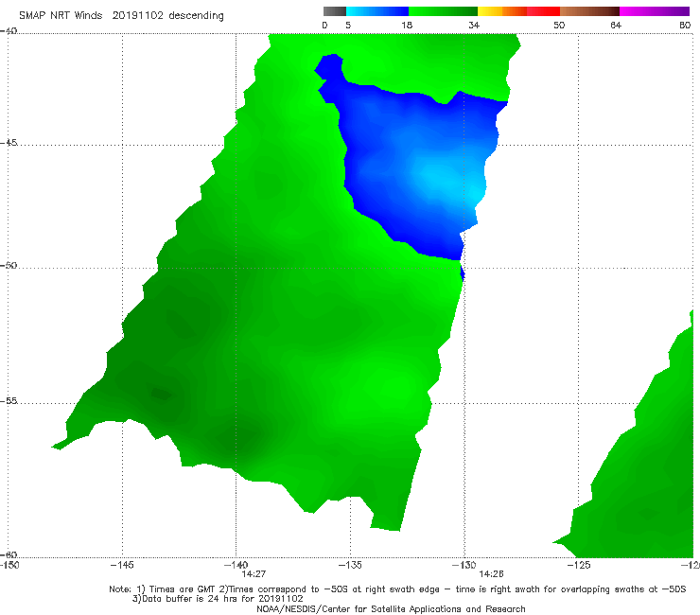Viewport: 700px width, 615px height.
Task: Click the note line '3)Data buffer is 24 hrs'
Action: tap(218, 599)
